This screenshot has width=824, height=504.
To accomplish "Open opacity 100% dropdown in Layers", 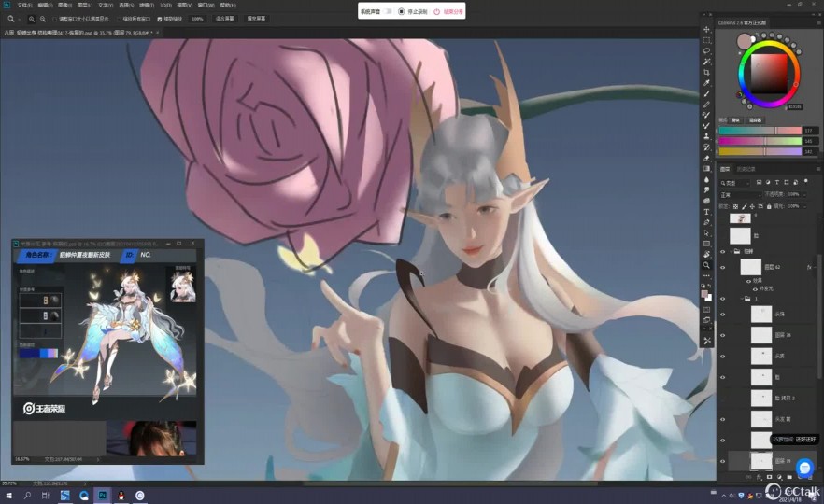I will click(x=804, y=194).
